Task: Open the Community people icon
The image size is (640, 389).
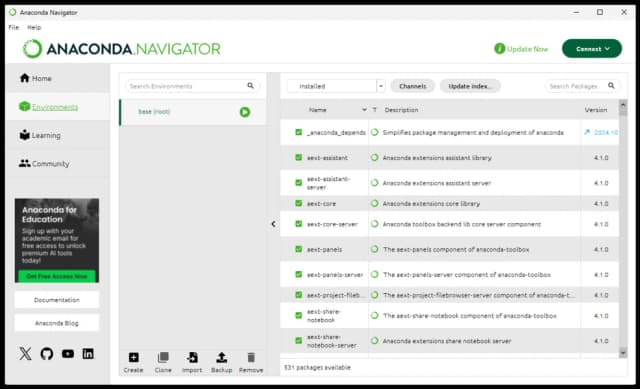Action: 24,163
